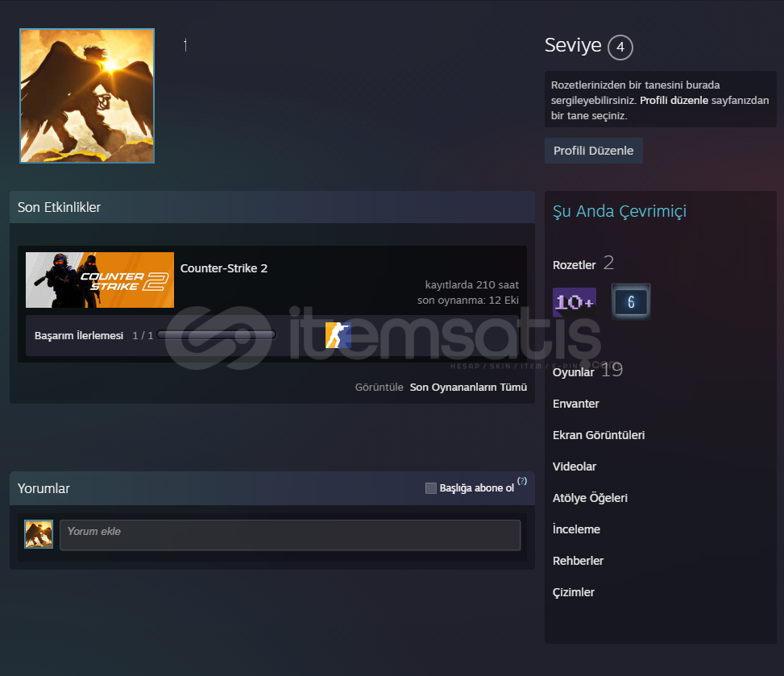784x676 pixels.
Task: Click the Başarım İlerlemesi progress bar
Action: point(217,335)
